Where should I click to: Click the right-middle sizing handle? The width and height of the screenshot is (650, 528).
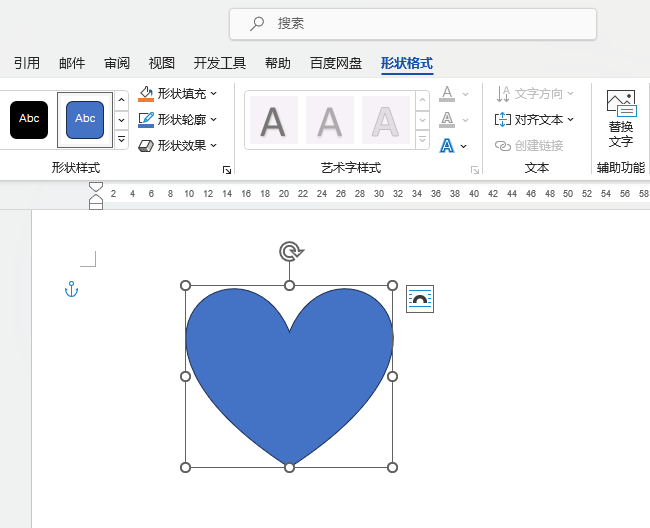[392, 376]
